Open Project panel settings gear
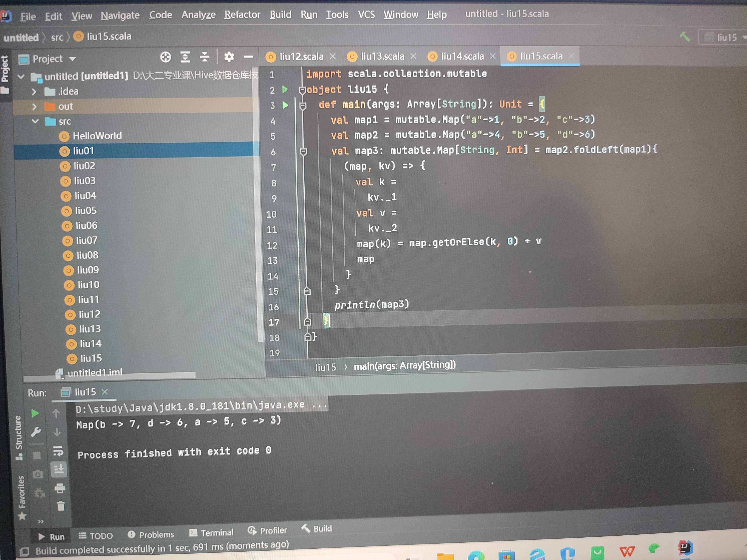This screenshot has width=747, height=560. pos(229,57)
